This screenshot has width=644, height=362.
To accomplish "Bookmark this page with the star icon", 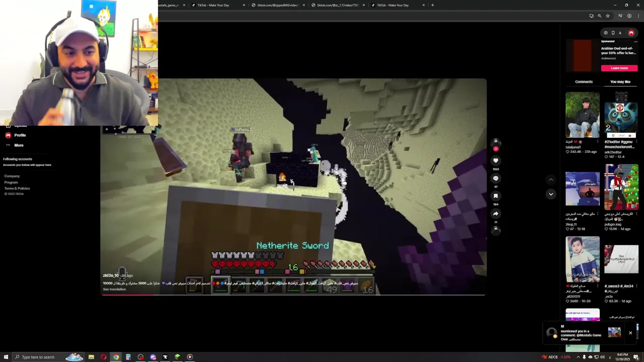I will tap(608, 16).
